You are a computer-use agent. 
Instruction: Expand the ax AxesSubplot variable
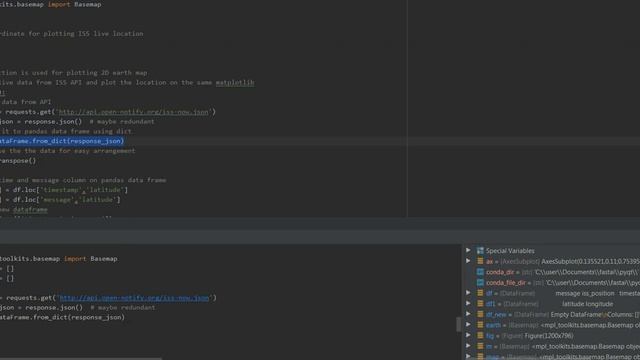[x=468, y=261]
